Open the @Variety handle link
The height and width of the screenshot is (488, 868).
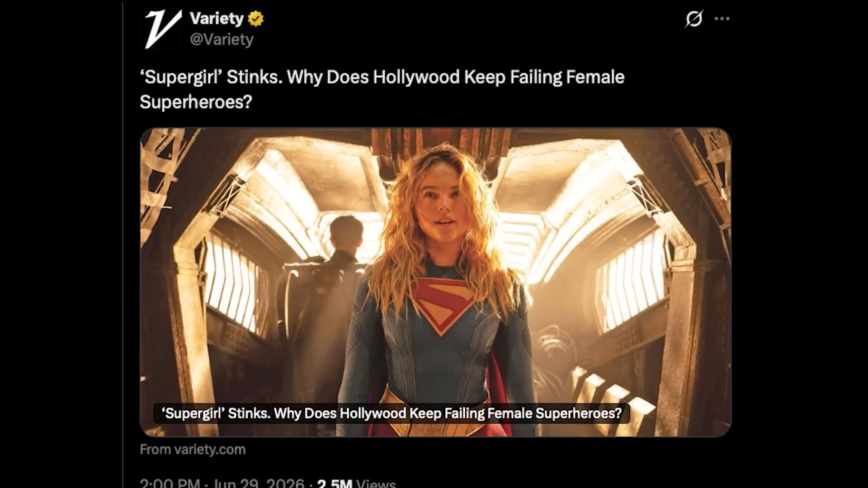pyautogui.click(x=222, y=39)
